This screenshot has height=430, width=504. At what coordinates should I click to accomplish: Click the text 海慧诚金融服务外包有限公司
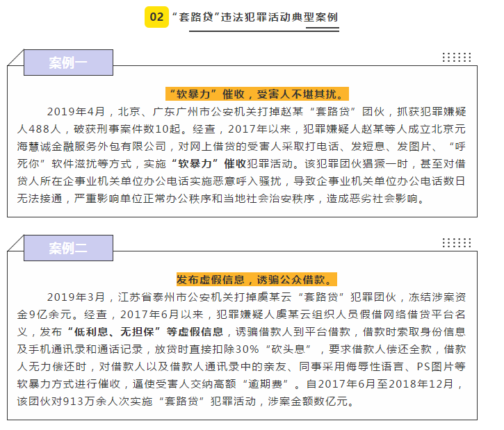coord(92,147)
